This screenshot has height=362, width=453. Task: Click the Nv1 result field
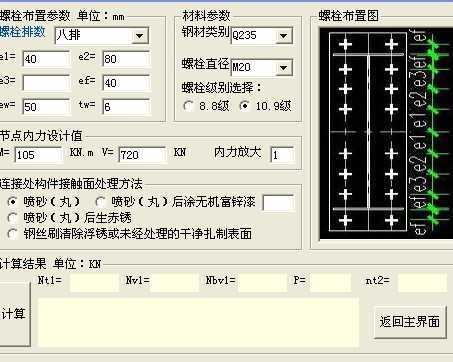174,282
